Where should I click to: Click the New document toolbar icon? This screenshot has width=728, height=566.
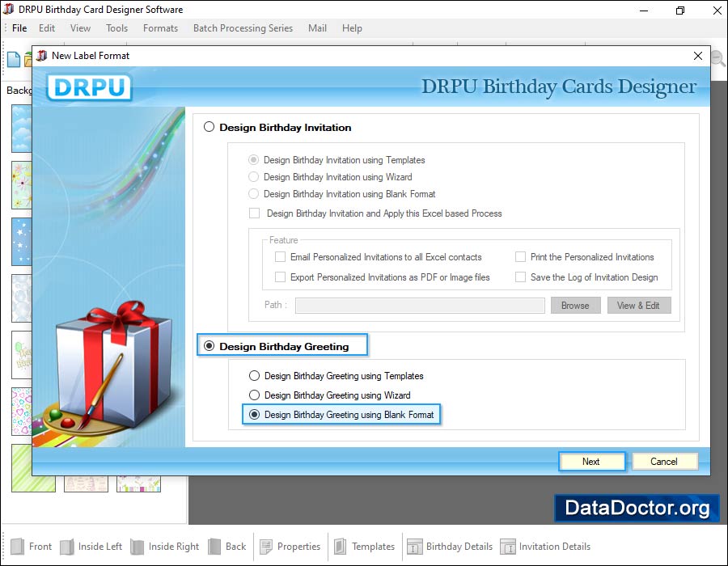tap(14, 59)
